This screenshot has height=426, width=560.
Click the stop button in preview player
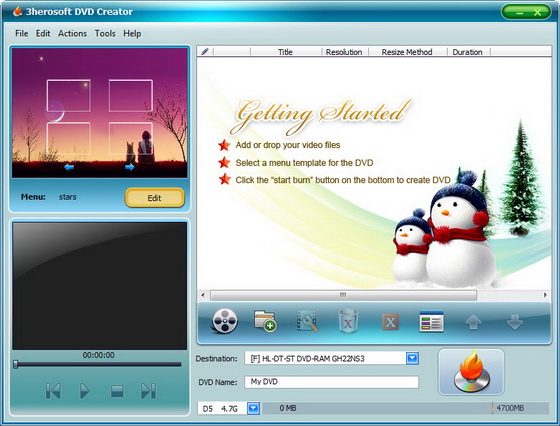click(117, 391)
